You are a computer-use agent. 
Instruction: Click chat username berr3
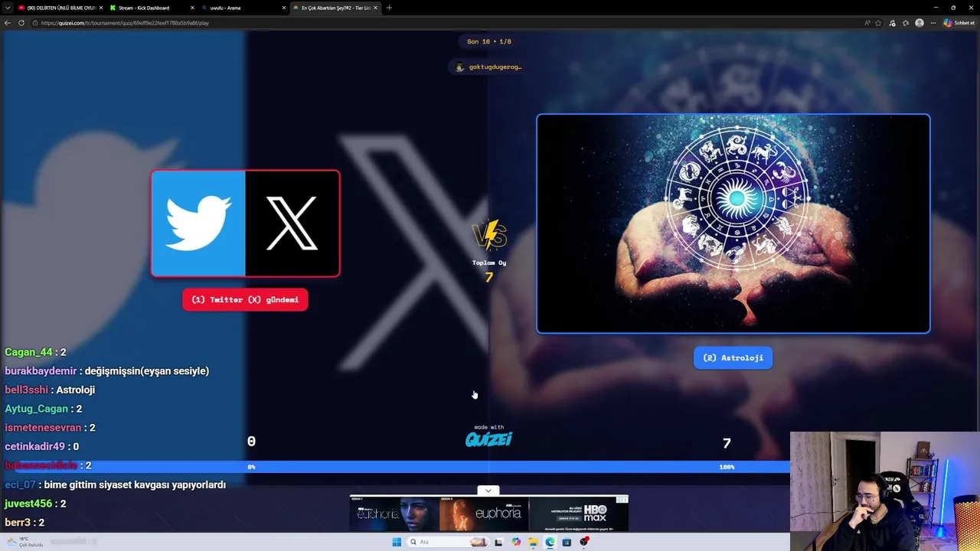[18, 523]
